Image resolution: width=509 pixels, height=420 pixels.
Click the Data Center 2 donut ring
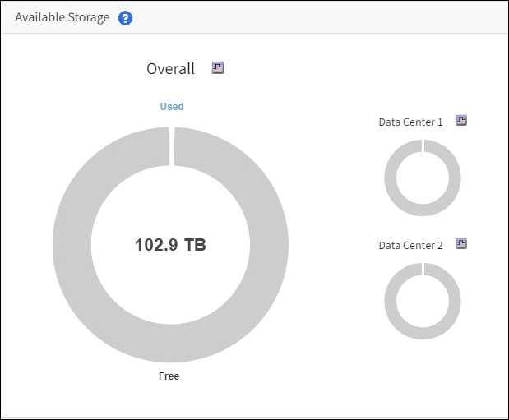391,302
